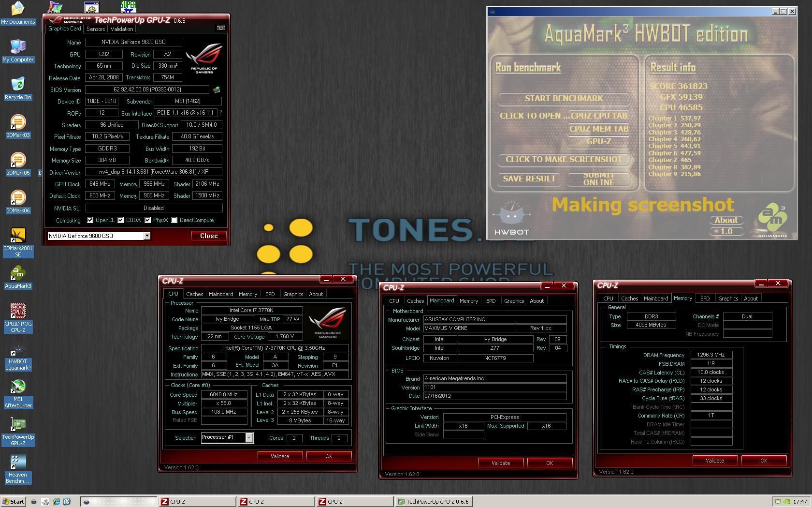Click the BIOS save chip icon in GPU-Z
Screen dimensions: 812x508
(x=217, y=90)
